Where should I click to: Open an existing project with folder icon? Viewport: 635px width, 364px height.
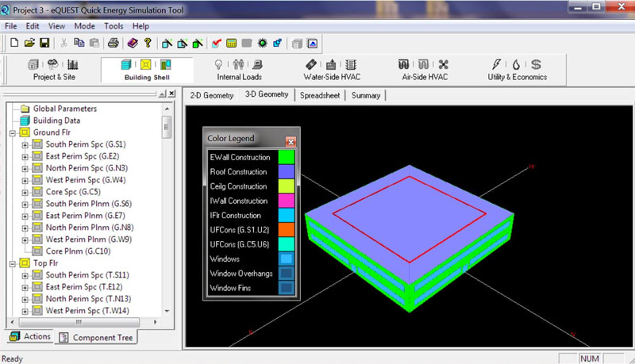[x=29, y=43]
